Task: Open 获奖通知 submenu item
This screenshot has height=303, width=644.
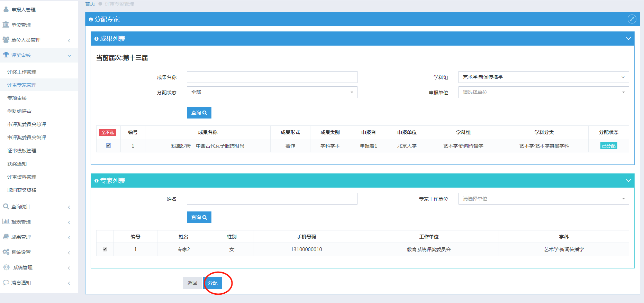Action: (x=17, y=164)
